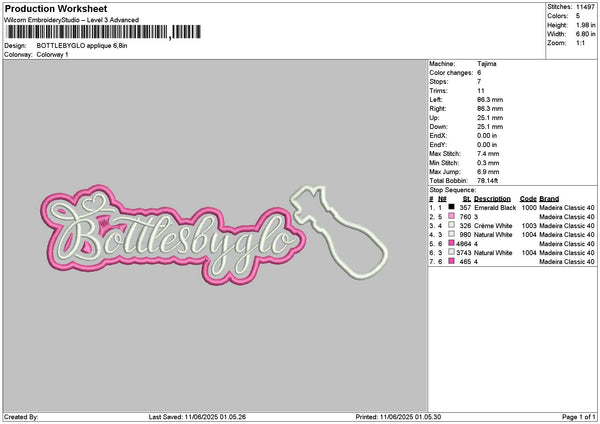Click the "Production Worksheet" title
600x424 pixels.
click(x=56, y=9)
